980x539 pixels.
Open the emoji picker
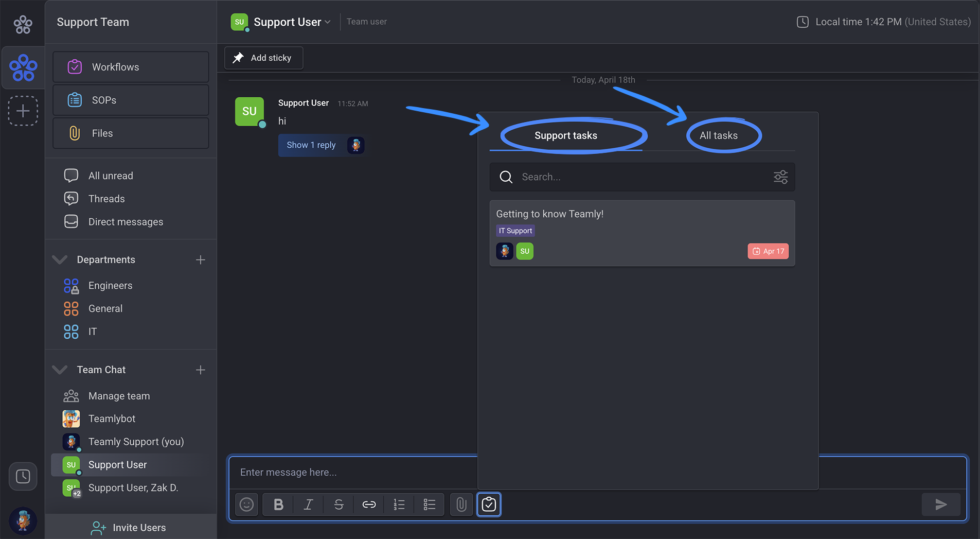246,505
